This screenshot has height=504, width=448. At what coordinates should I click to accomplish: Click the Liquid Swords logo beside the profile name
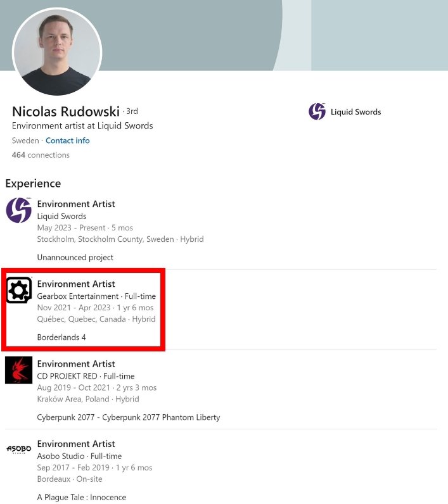tap(317, 112)
